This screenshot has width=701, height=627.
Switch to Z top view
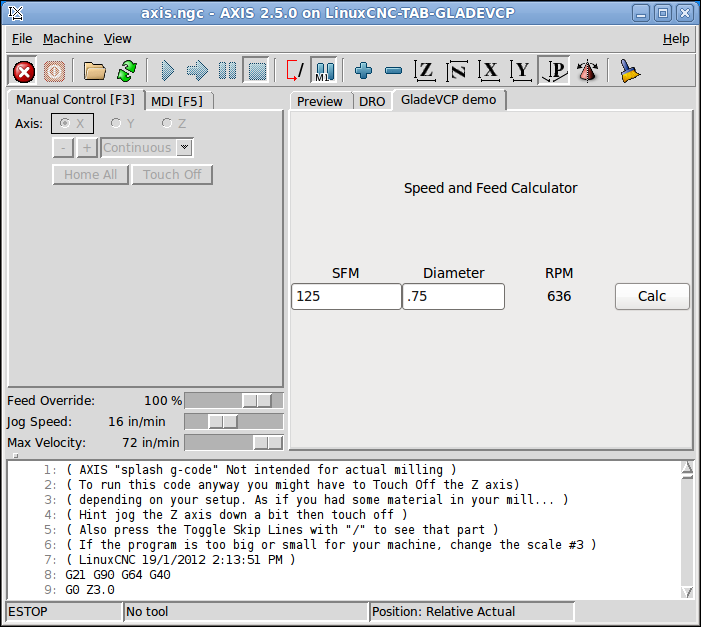[425, 71]
